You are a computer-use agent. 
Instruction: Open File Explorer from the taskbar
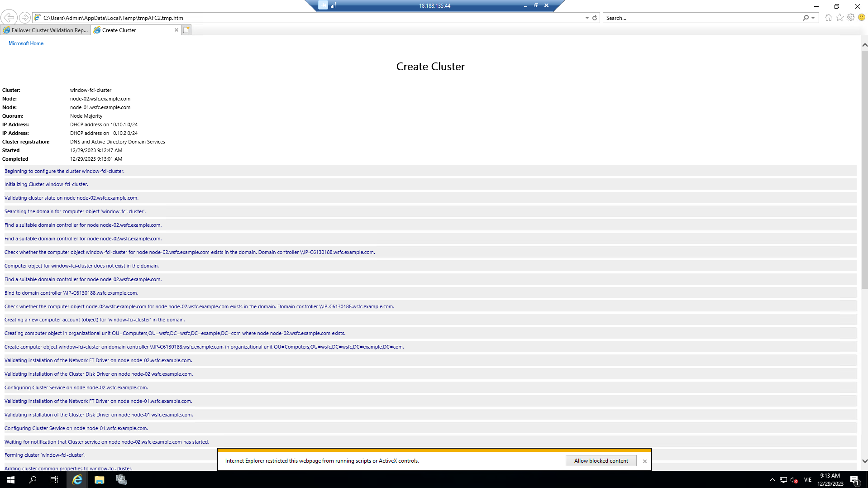[99, 480]
